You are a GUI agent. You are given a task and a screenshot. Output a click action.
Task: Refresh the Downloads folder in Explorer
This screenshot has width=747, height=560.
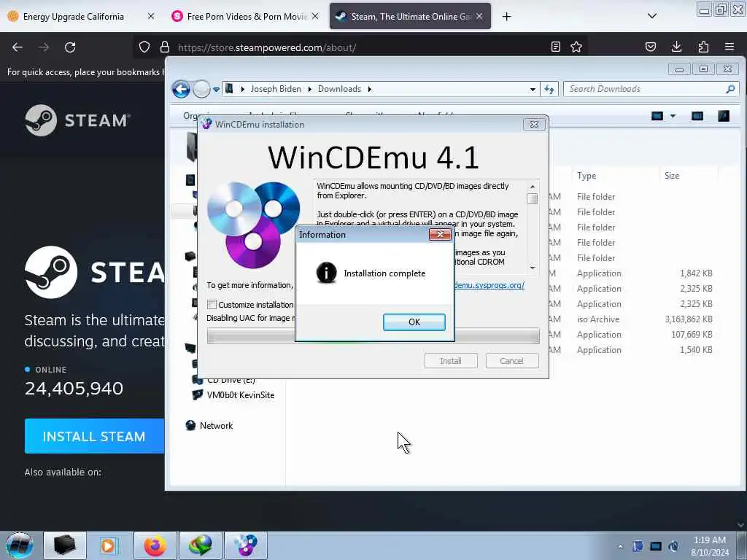pos(549,89)
